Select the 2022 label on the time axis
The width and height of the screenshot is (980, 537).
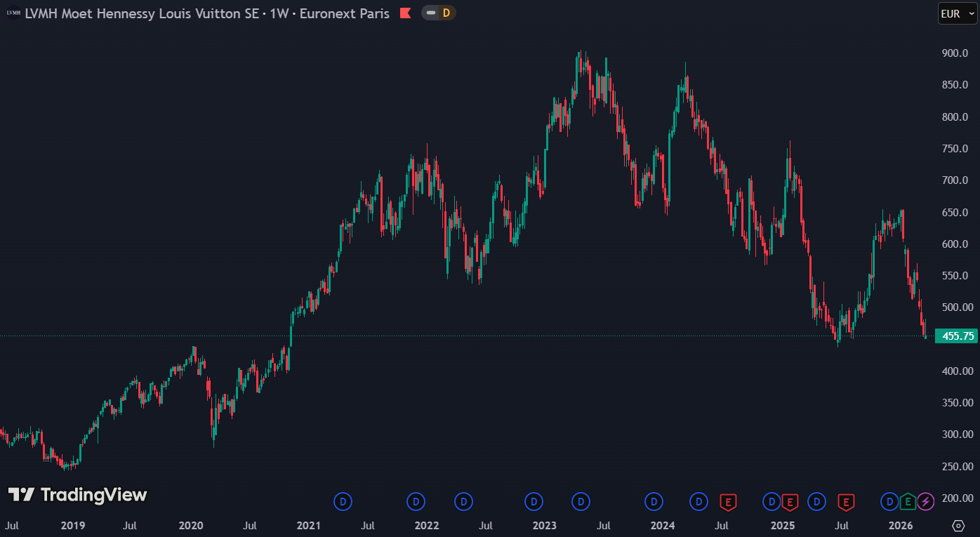[x=427, y=526]
